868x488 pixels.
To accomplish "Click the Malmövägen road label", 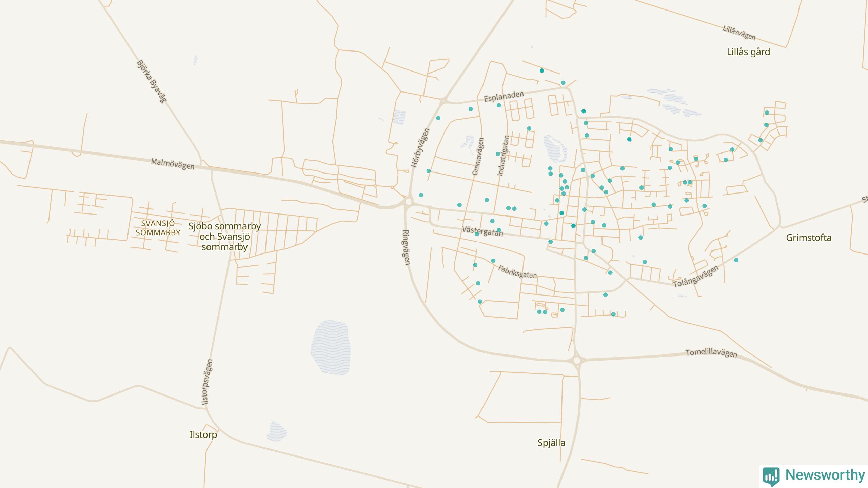I will click(x=173, y=164).
